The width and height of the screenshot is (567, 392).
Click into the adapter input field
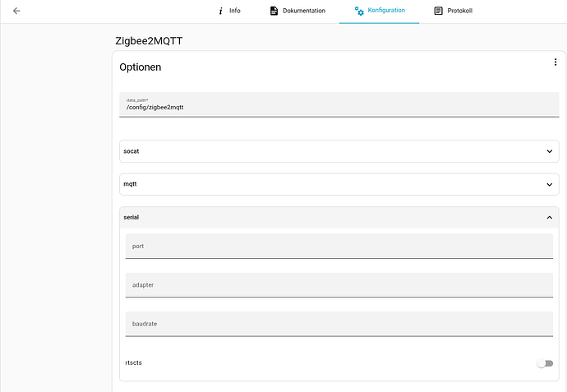coord(339,285)
